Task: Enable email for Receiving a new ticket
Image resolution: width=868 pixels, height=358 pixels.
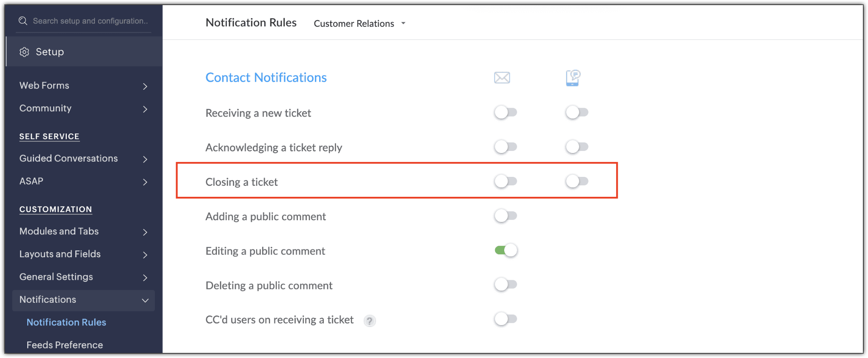Action: (x=505, y=113)
